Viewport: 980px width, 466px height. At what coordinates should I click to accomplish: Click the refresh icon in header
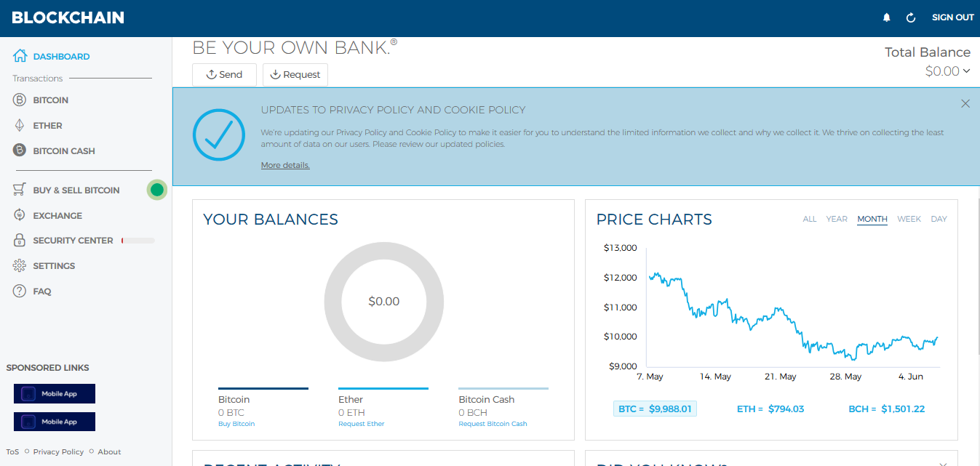pyautogui.click(x=910, y=17)
